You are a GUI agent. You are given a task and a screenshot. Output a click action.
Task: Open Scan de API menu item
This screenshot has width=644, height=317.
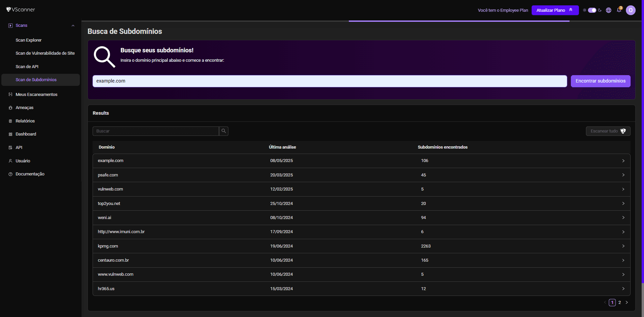click(x=27, y=67)
